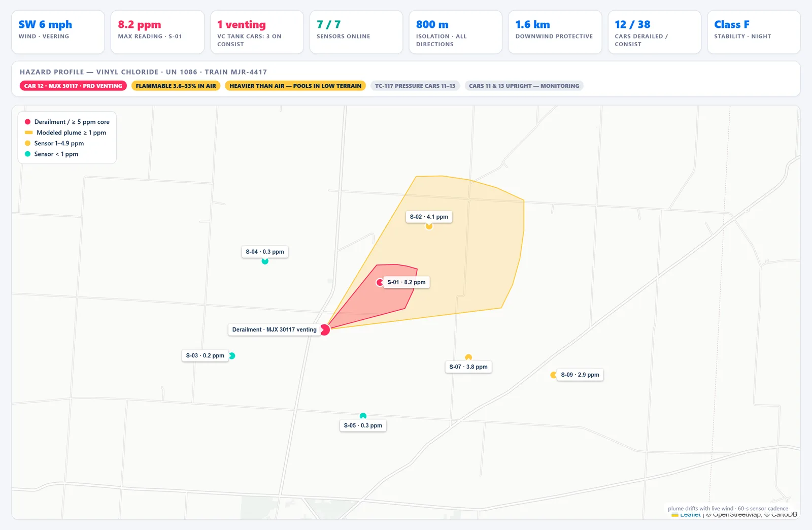The height and width of the screenshot is (530, 812).
Task: Open the 1 venting tank cars card
Action: click(x=257, y=32)
